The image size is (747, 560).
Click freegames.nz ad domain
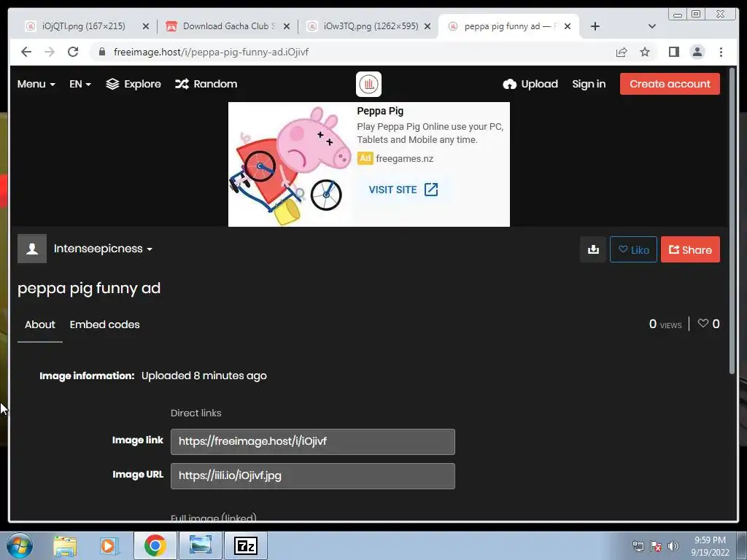click(x=404, y=158)
